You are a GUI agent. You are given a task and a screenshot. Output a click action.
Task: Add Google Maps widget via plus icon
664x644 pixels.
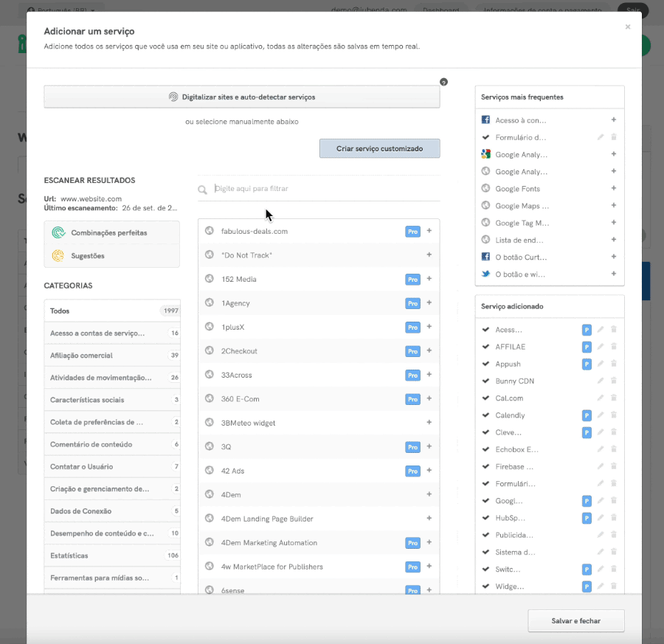tap(614, 206)
